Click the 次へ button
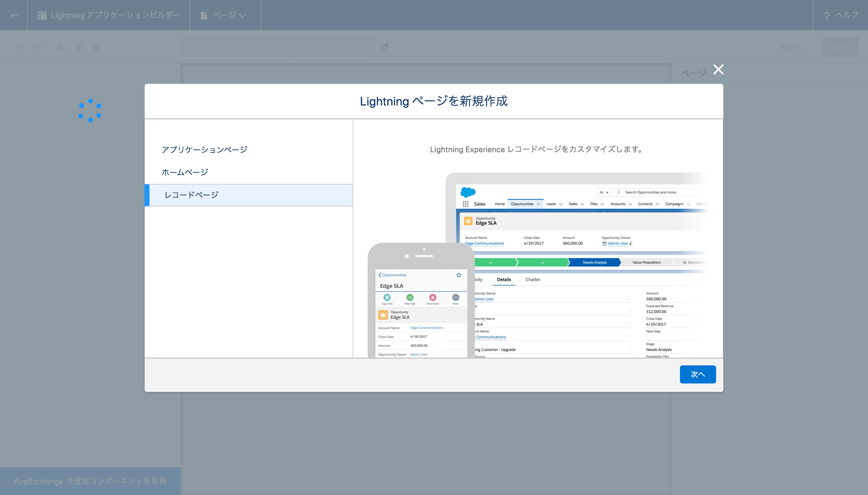The height and width of the screenshot is (495, 868). pyautogui.click(x=697, y=374)
